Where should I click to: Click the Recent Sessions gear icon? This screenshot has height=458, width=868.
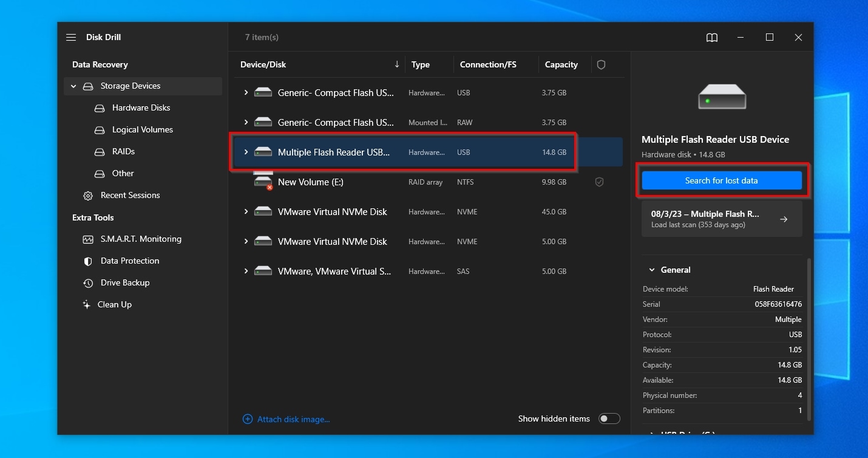click(x=88, y=196)
